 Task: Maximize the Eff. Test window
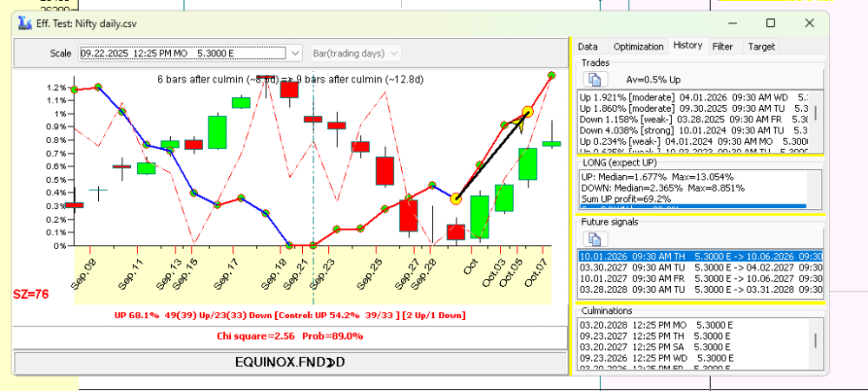click(x=771, y=23)
